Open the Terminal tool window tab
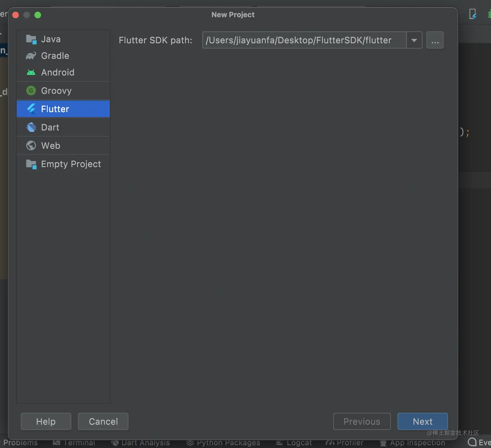Screen dimensions: 491x448 point(74,443)
